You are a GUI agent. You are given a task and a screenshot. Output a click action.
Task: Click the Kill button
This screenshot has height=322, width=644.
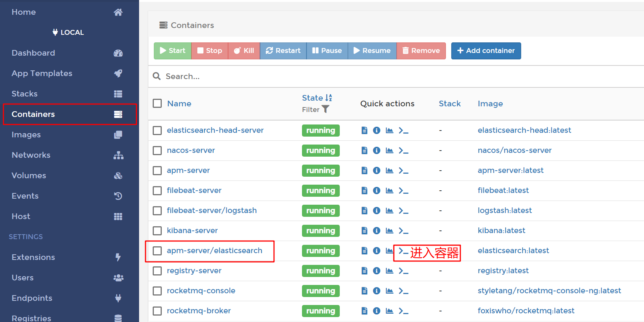pyautogui.click(x=244, y=51)
